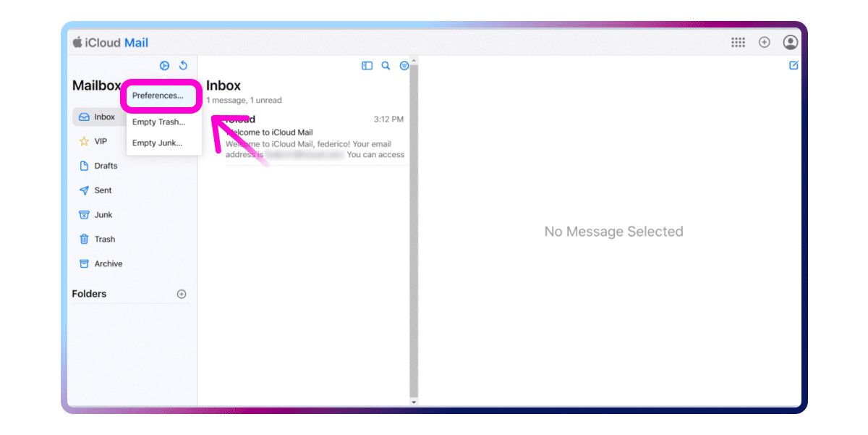Viewport: 868px width, 435px height.
Task: Click the scrollbar down arrow
Action: pos(414,402)
